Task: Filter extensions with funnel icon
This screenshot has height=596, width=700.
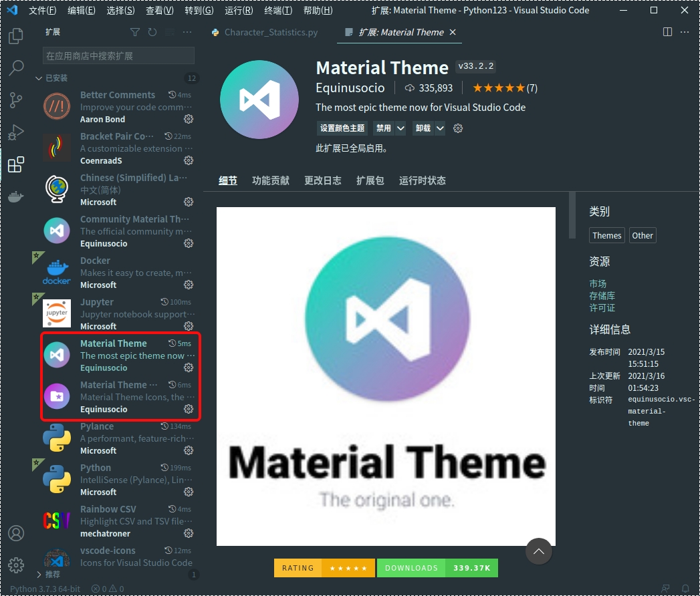Action: click(x=135, y=32)
